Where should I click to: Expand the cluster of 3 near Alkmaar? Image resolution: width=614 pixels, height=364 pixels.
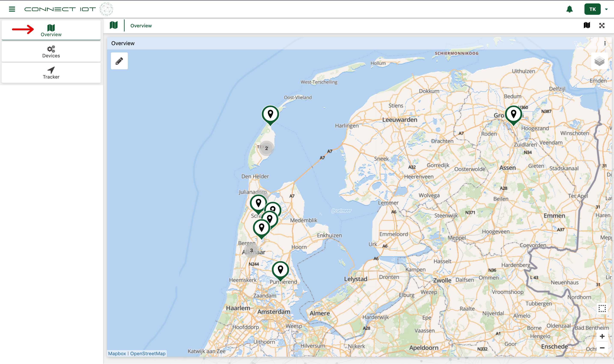[x=251, y=250]
